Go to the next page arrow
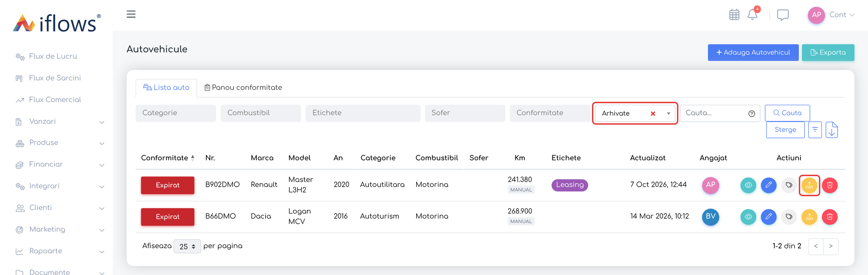Viewport: 868px width, 275px height. 831,246
